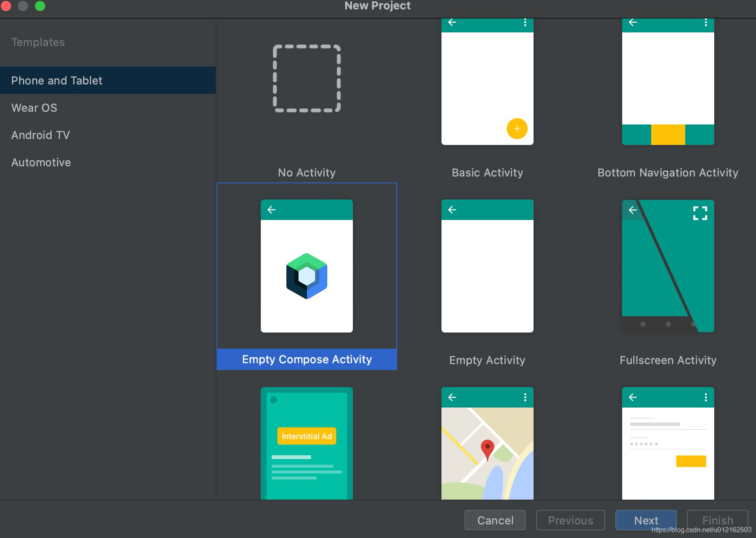Click the fullscreen expand icon in Fullscreen Activity
This screenshot has height=538, width=756.
point(700,213)
